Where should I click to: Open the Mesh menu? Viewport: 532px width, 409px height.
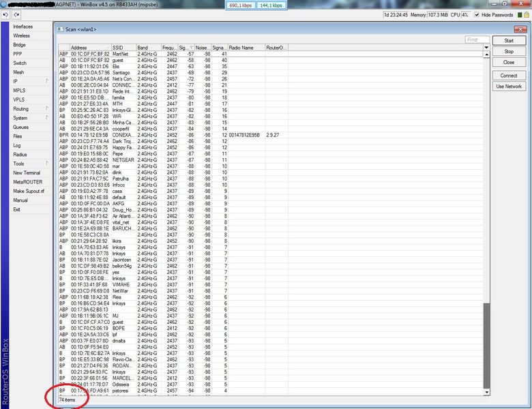tap(18, 72)
